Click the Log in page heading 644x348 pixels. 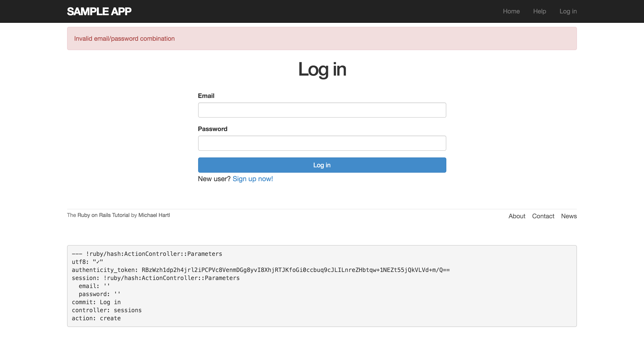322,69
